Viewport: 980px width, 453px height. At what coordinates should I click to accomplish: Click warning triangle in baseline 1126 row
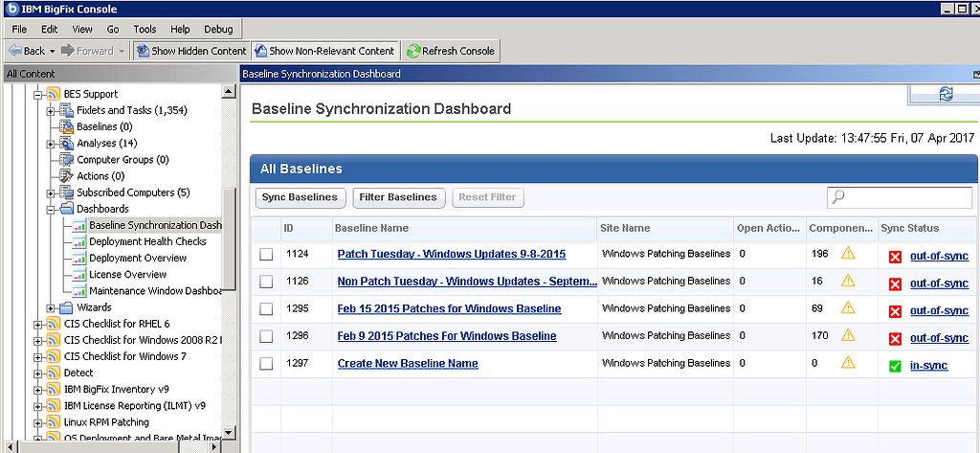(848, 281)
